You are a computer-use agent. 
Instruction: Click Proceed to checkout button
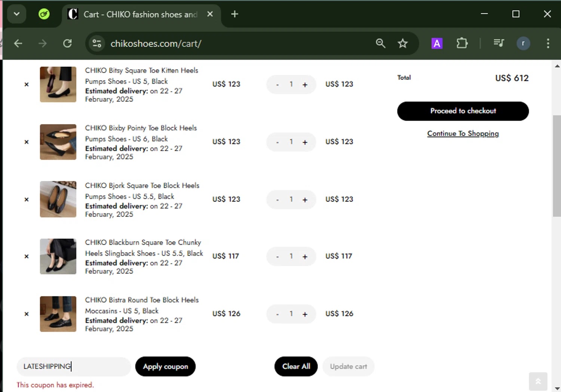[463, 111]
